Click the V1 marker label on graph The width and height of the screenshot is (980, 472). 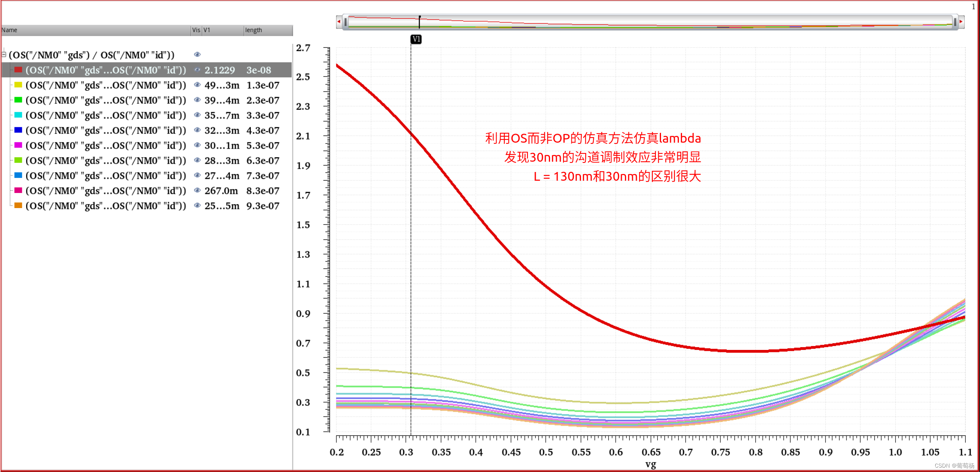pyautogui.click(x=416, y=39)
